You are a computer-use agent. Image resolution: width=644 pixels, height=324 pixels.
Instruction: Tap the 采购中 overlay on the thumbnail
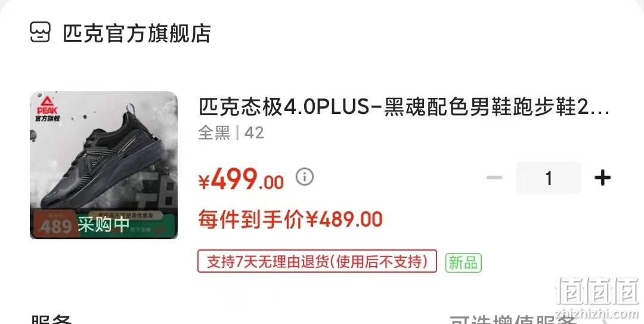tap(104, 224)
